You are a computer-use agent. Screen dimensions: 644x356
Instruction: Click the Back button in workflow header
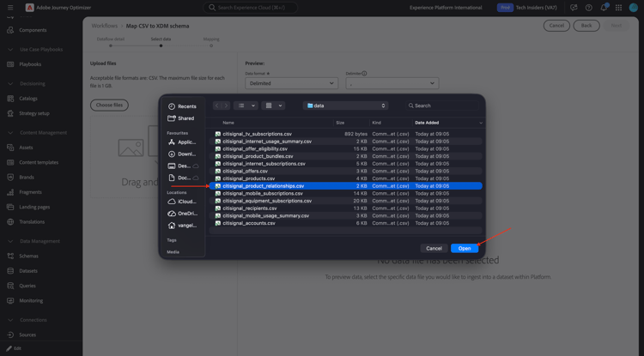click(x=586, y=26)
